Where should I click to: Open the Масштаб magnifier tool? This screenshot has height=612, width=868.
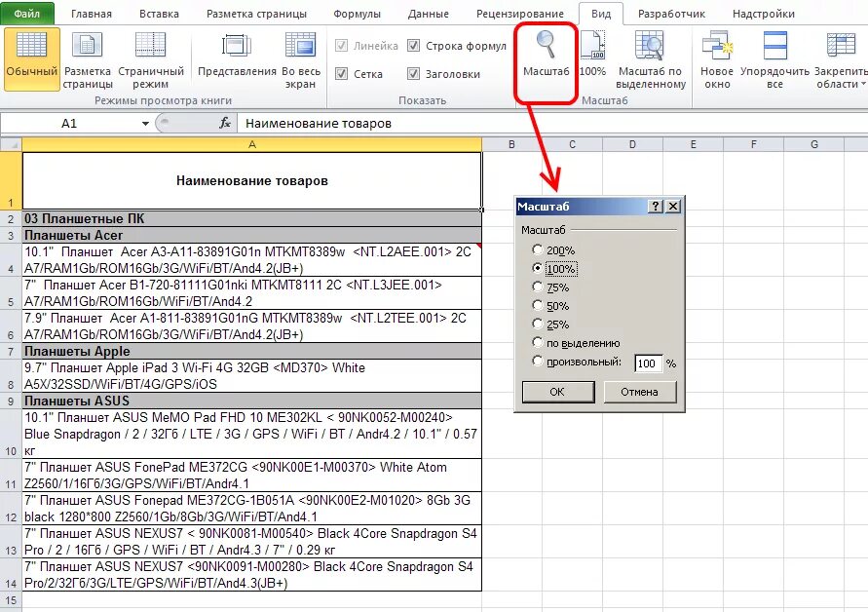click(x=547, y=55)
